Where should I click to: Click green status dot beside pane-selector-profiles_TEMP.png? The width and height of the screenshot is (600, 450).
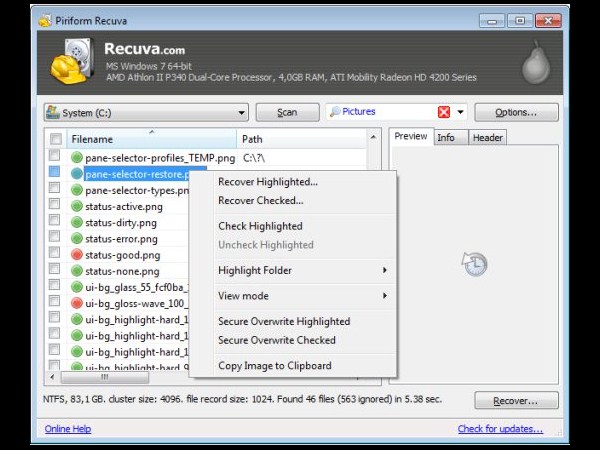[x=77, y=158]
